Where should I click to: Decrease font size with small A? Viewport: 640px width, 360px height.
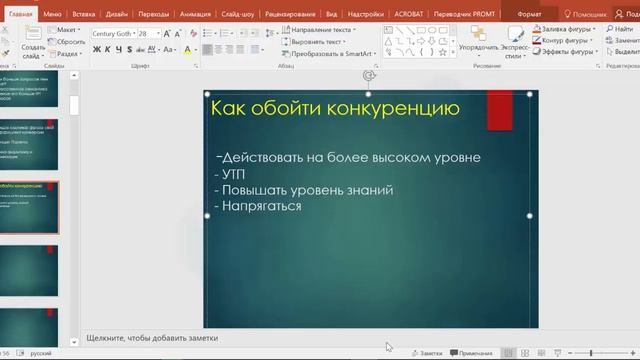178,33
